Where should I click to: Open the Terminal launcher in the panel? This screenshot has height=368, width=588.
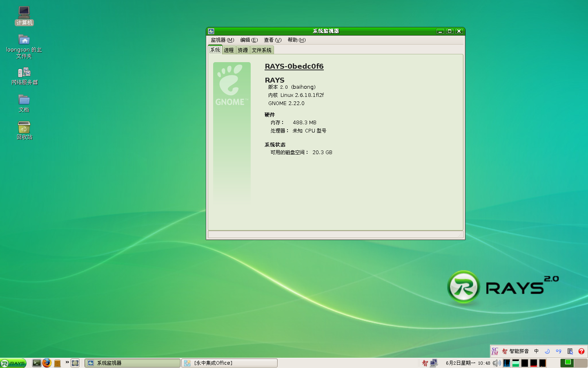point(36,363)
